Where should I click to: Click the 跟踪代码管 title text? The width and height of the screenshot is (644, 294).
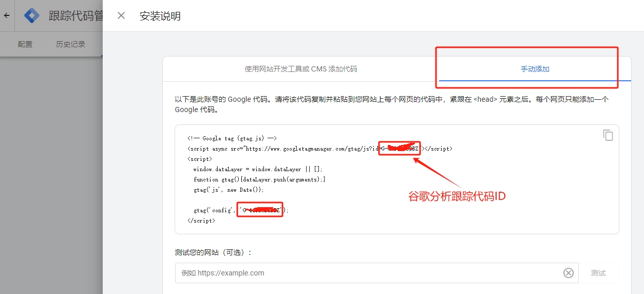[76, 16]
